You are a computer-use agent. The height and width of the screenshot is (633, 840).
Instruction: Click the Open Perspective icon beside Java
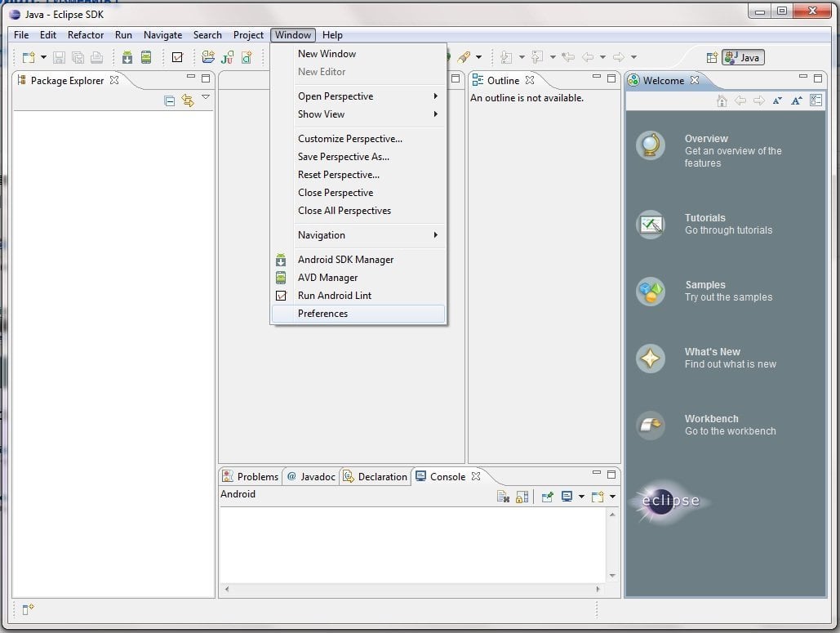pos(712,57)
